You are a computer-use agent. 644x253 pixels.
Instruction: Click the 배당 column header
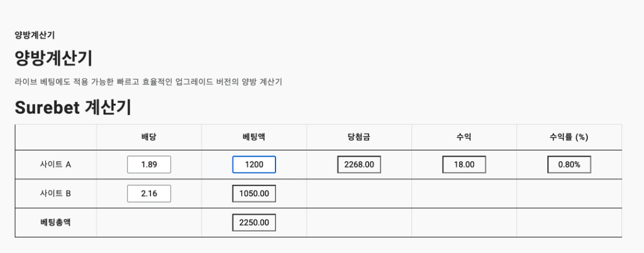[149, 137]
